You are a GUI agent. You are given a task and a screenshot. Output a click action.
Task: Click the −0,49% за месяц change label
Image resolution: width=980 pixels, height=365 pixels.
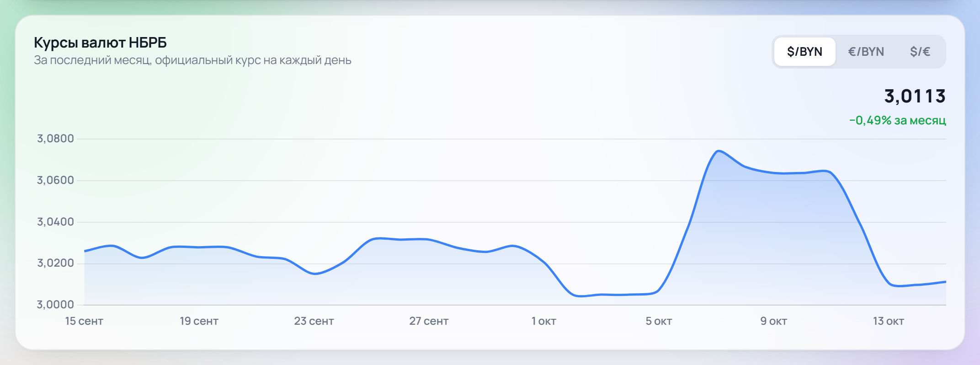coord(898,120)
